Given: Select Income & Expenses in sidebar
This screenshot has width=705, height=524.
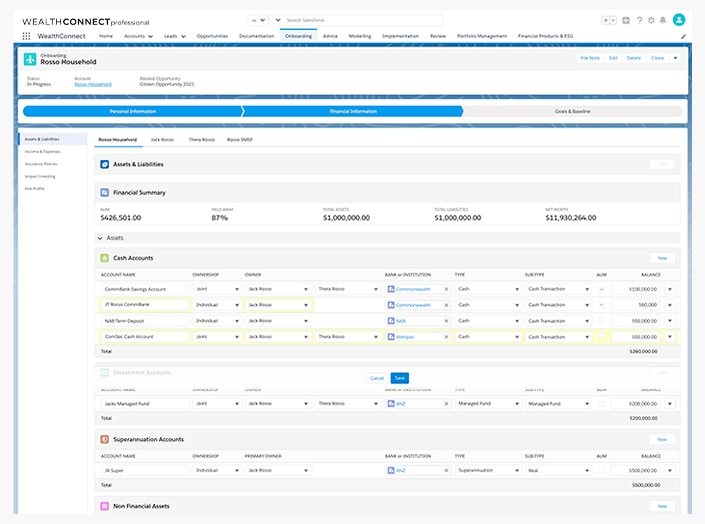Looking at the screenshot, I should click(42, 152).
